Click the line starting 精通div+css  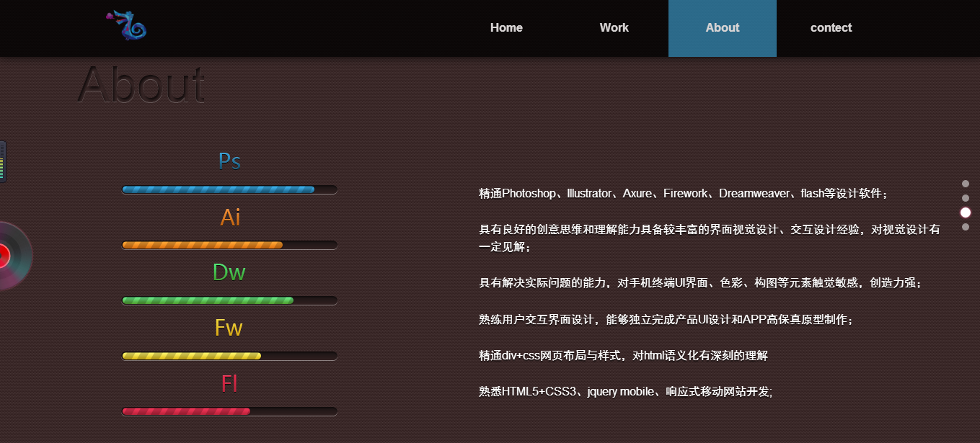point(623,356)
